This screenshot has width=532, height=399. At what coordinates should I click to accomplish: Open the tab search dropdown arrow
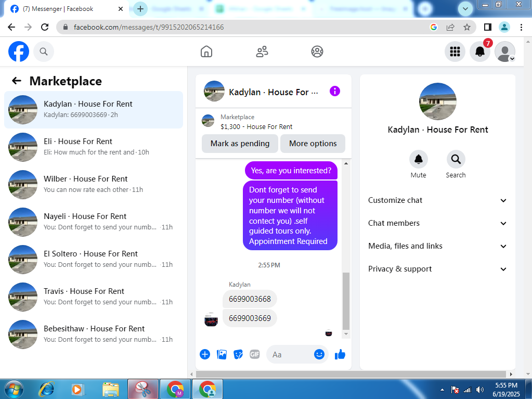(x=465, y=9)
